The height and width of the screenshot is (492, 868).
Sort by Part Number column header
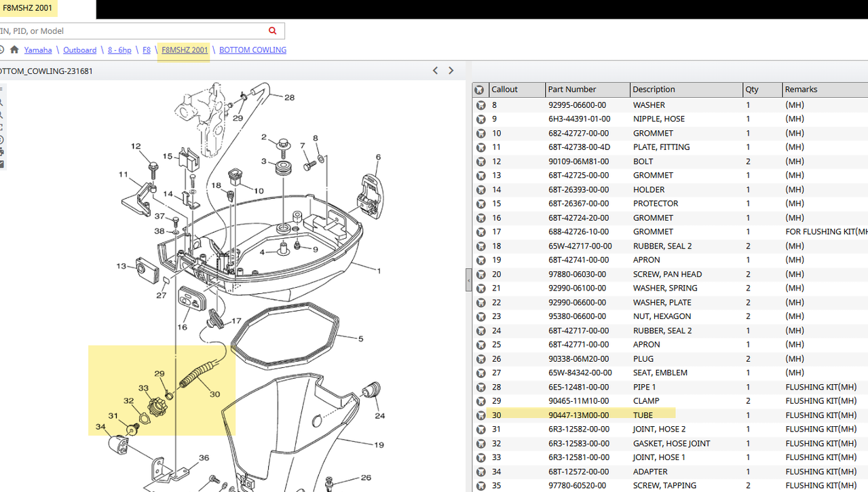588,90
